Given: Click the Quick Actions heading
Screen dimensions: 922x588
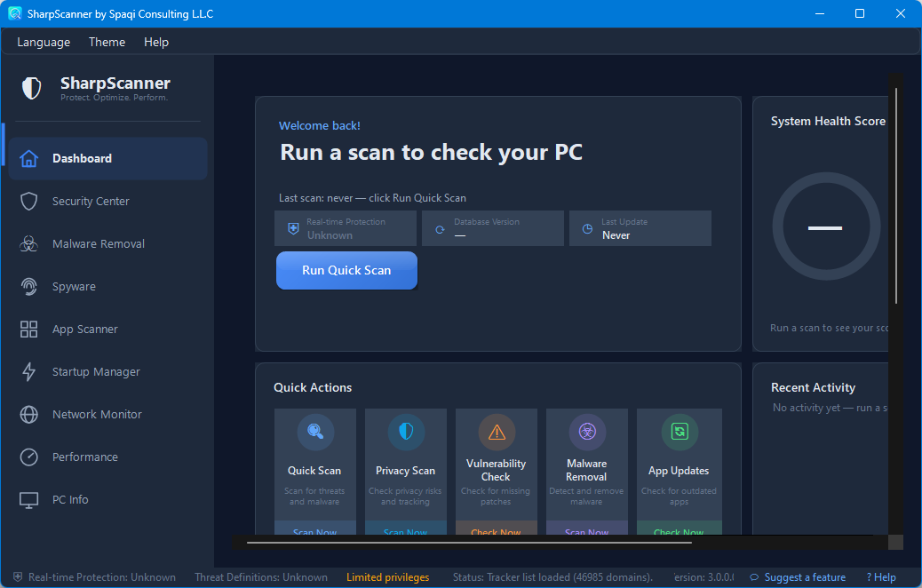Looking at the screenshot, I should coord(313,387).
